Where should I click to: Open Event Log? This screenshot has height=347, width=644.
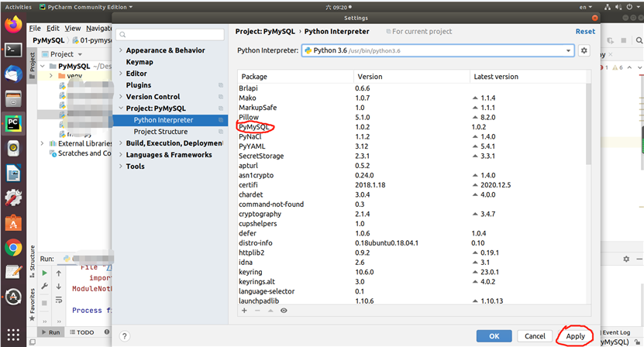pyautogui.click(x=615, y=332)
